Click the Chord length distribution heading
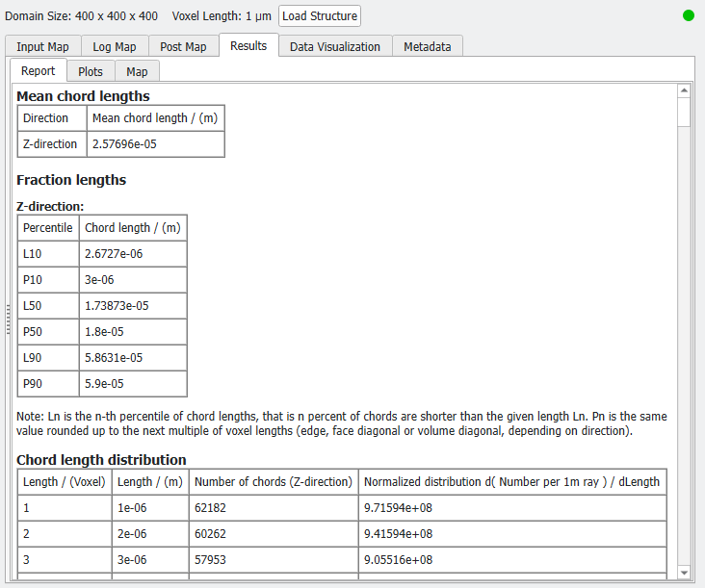705x588 pixels. (101, 460)
